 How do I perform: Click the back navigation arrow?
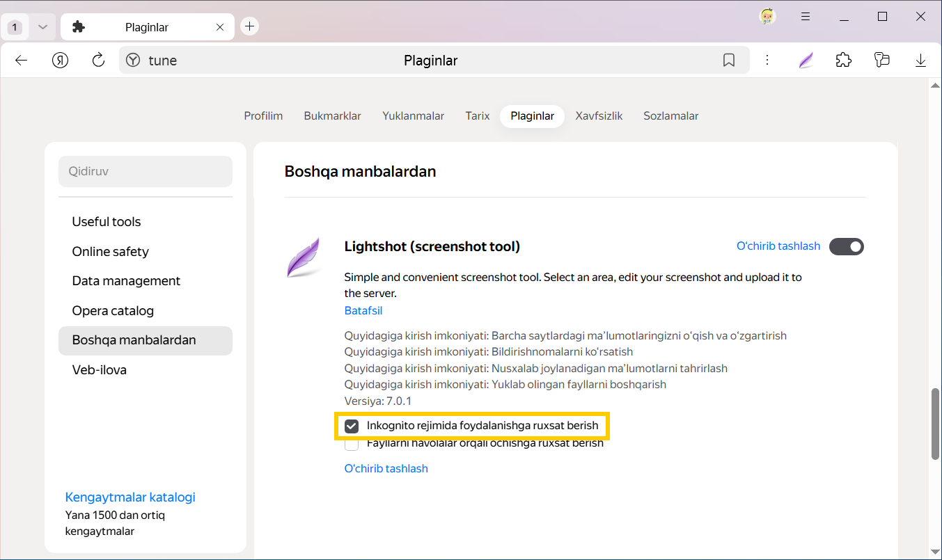click(21, 61)
